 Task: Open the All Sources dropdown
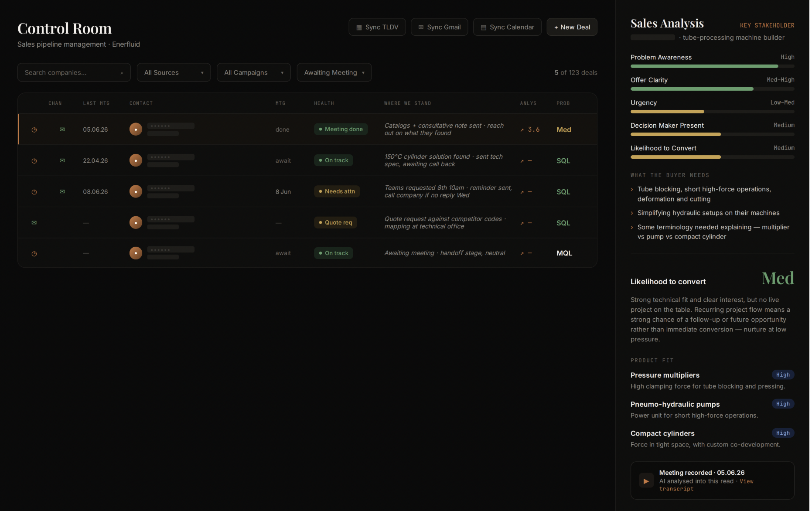pos(174,72)
